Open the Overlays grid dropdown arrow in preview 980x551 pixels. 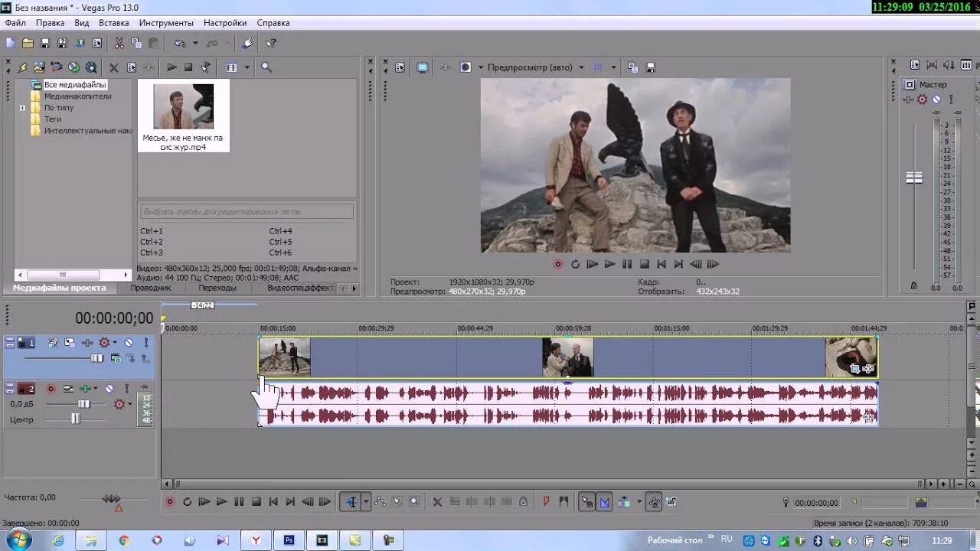click(x=613, y=67)
